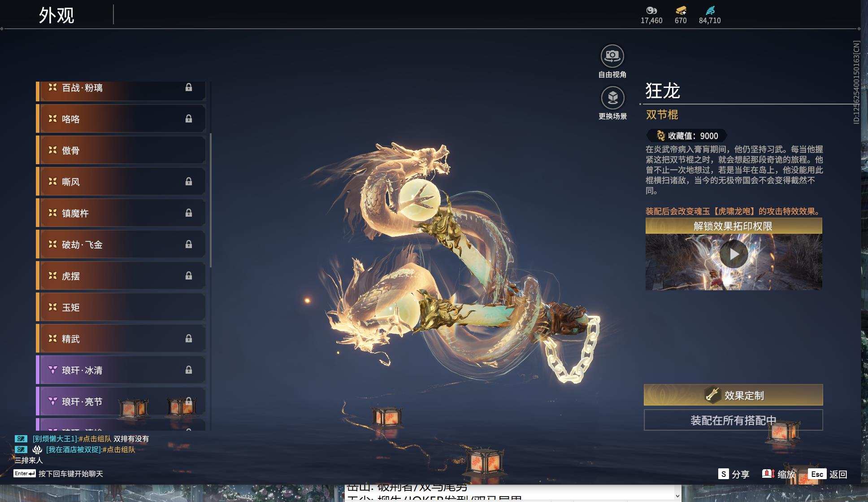The image size is (868, 502).
Task: Click the silver currency amount 17,460
Action: (x=651, y=21)
